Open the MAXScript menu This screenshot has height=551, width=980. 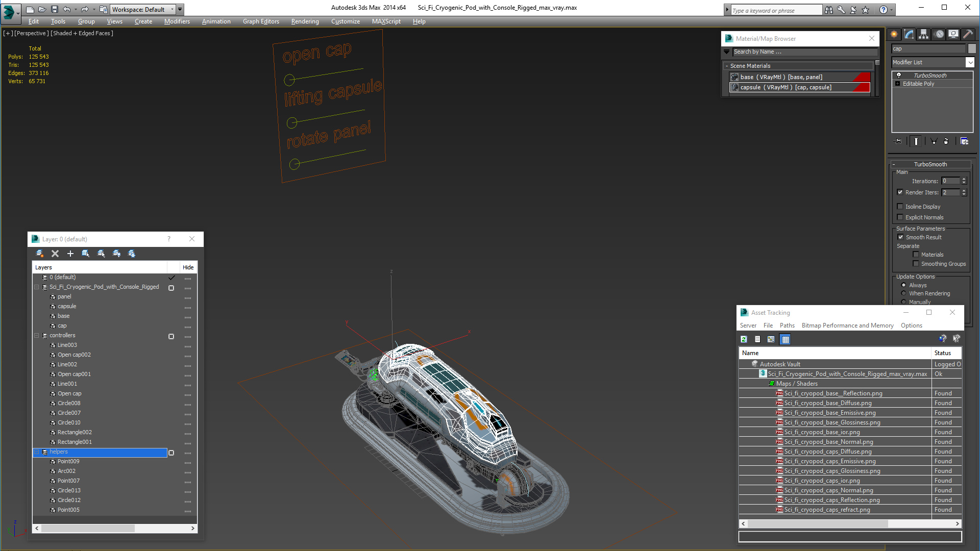tap(386, 21)
